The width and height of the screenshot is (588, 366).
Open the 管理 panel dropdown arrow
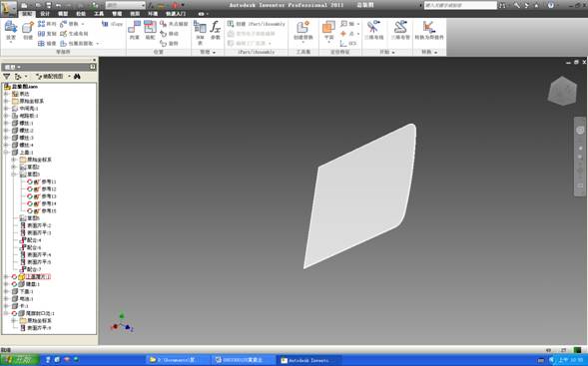tap(214, 53)
